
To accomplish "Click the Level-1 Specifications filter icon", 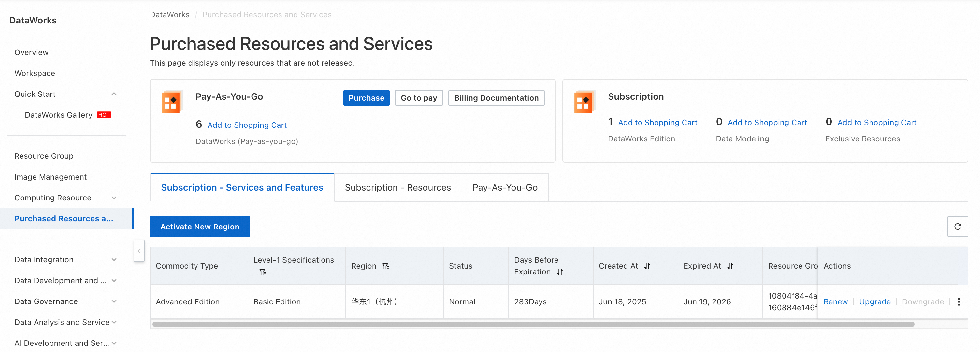I will point(263,272).
